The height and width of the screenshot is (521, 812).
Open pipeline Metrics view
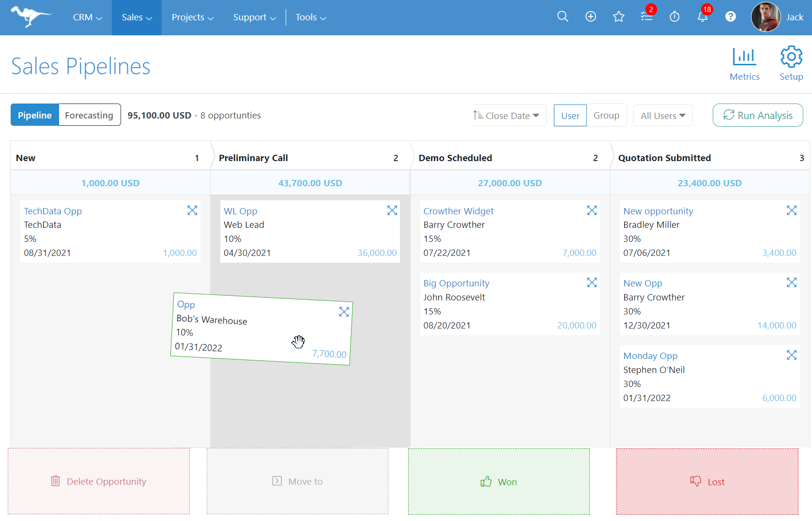click(744, 63)
